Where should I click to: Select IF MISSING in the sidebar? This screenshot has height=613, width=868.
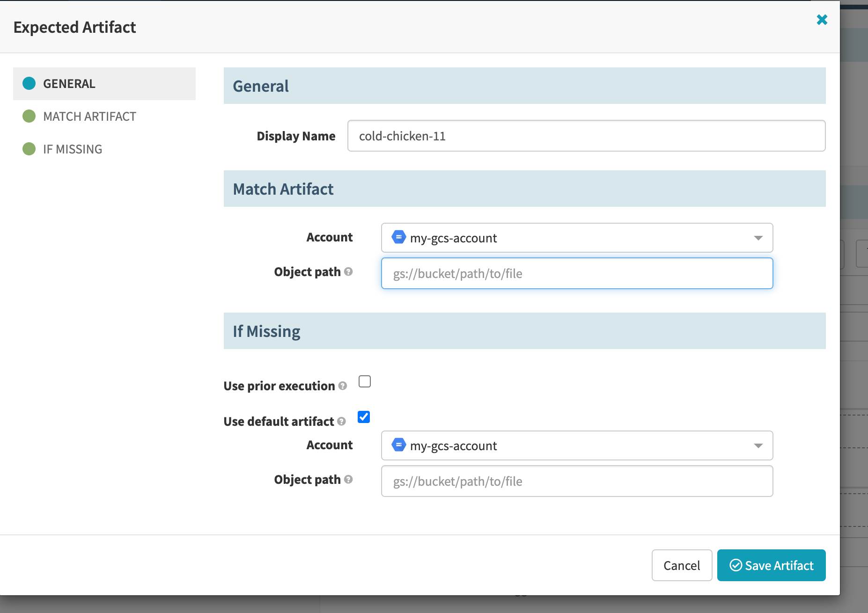[73, 149]
